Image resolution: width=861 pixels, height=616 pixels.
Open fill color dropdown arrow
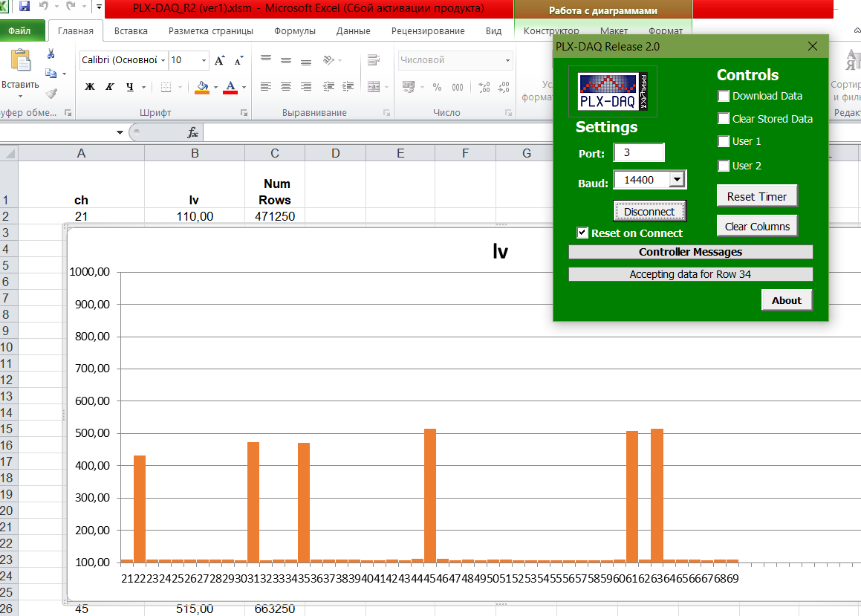215,87
